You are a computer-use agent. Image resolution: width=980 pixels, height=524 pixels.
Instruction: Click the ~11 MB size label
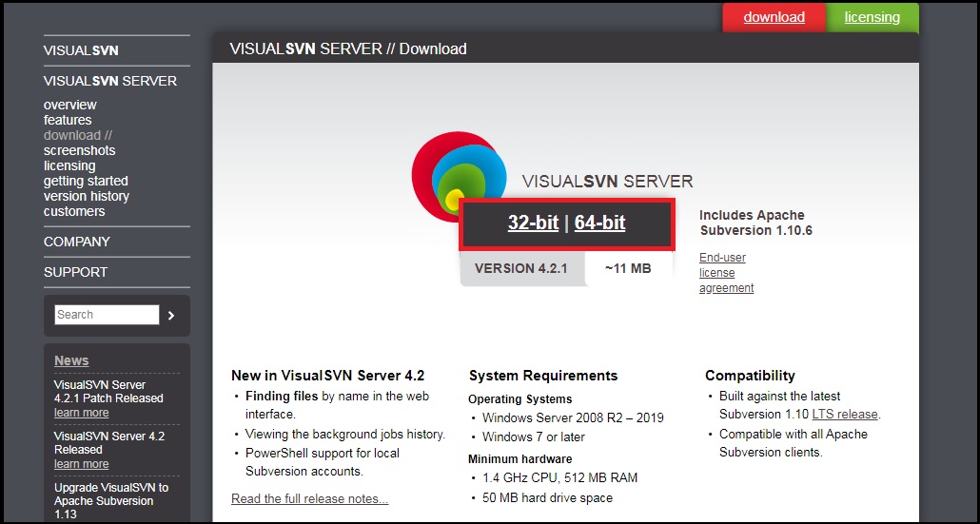click(x=628, y=268)
